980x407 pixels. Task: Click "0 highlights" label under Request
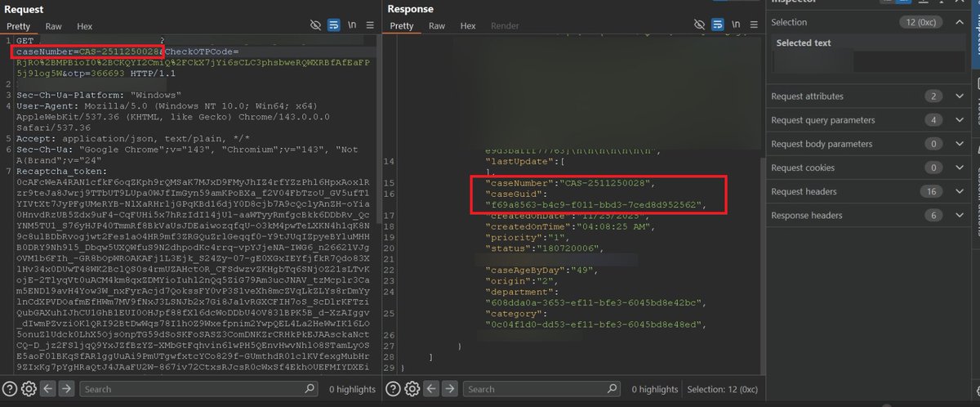tap(354, 390)
